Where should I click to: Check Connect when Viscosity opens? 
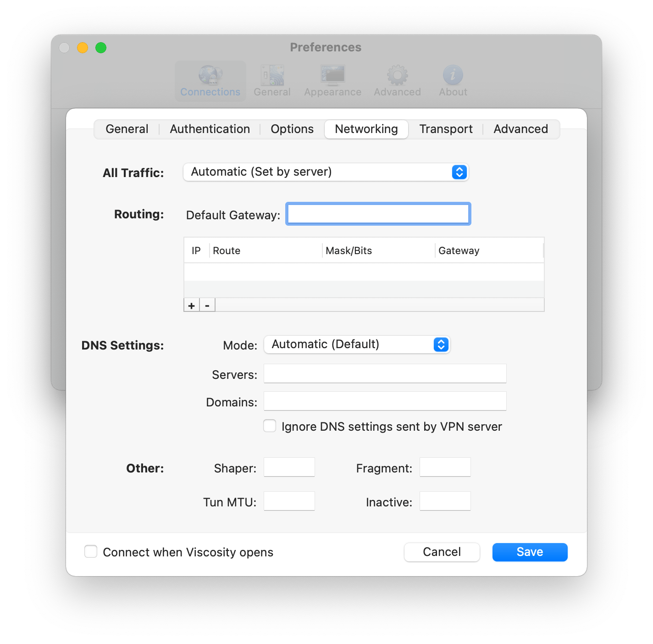click(x=90, y=552)
